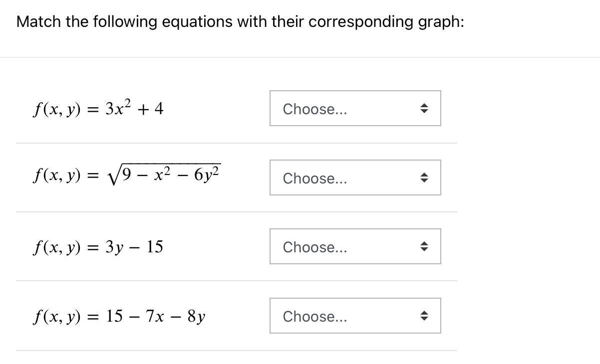Open the Choose selector for 15 − 7x − 8y
This screenshot has width=600, height=364.
pos(355,316)
